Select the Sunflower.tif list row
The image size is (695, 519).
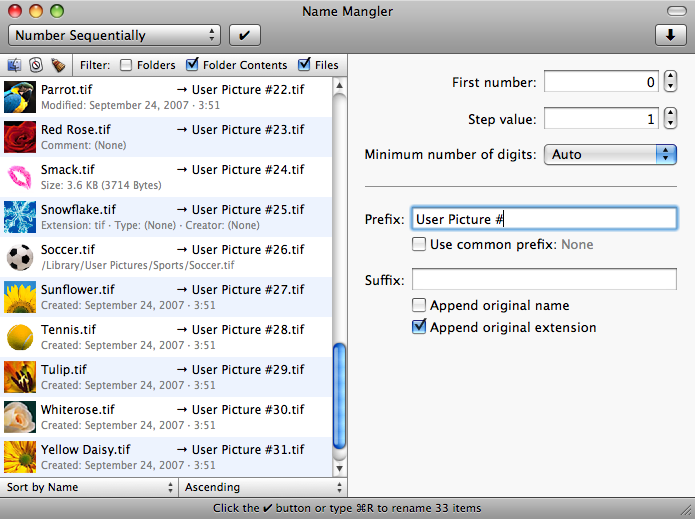tap(166, 297)
